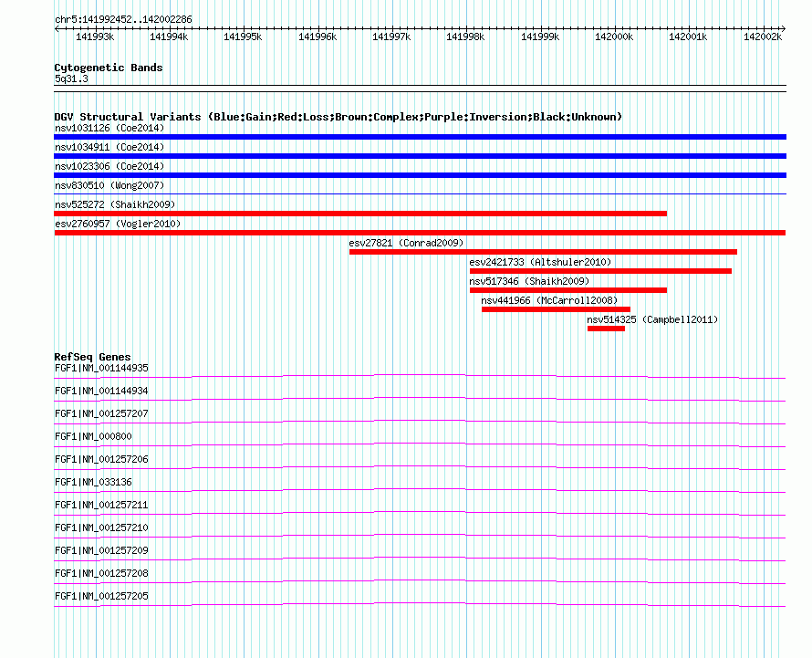Click ruler position 142001k
The image size is (812, 658).
click(688, 37)
